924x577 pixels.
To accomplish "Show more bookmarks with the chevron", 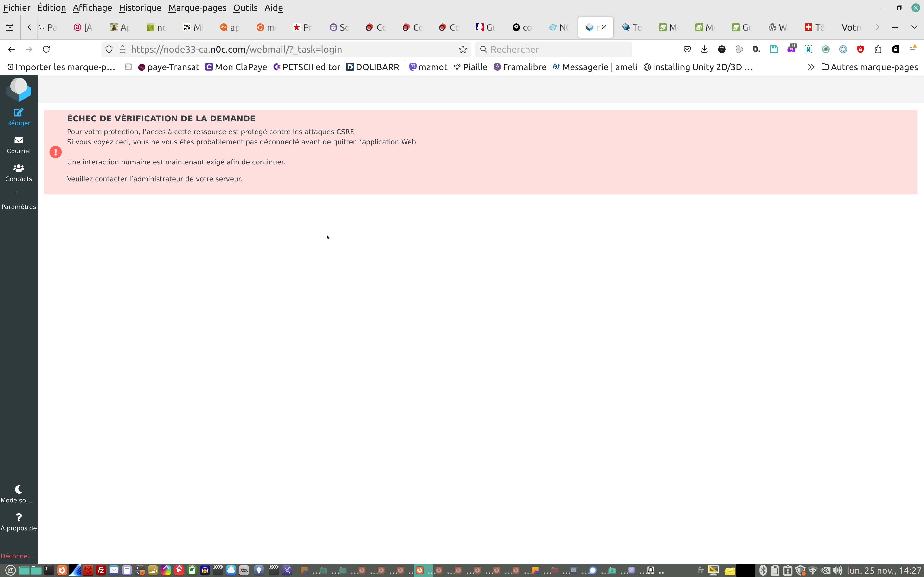I will tap(811, 67).
